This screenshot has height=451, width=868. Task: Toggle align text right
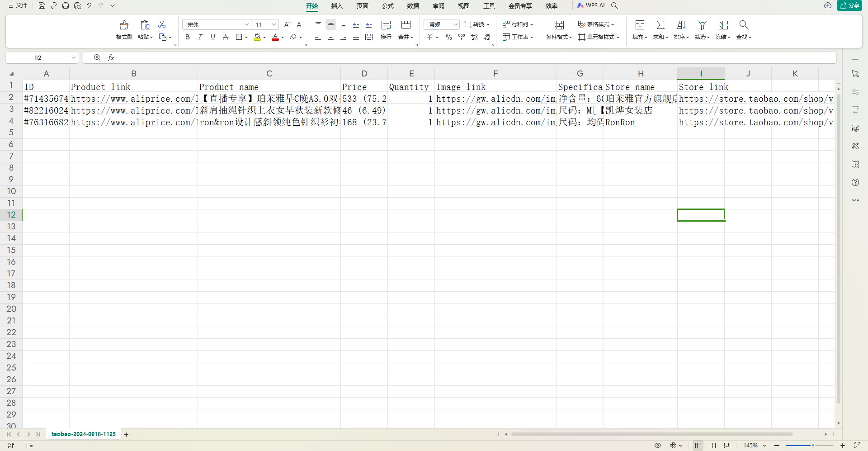click(344, 37)
